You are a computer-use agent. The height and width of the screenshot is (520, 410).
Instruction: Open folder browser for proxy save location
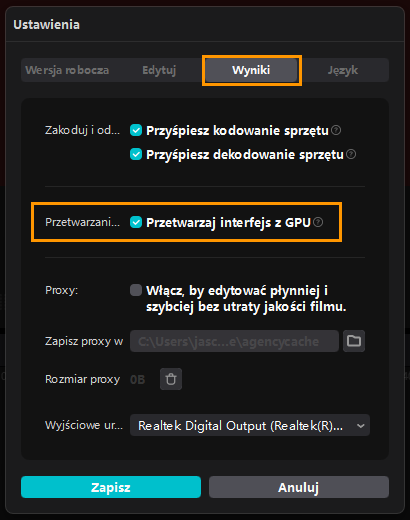(354, 341)
